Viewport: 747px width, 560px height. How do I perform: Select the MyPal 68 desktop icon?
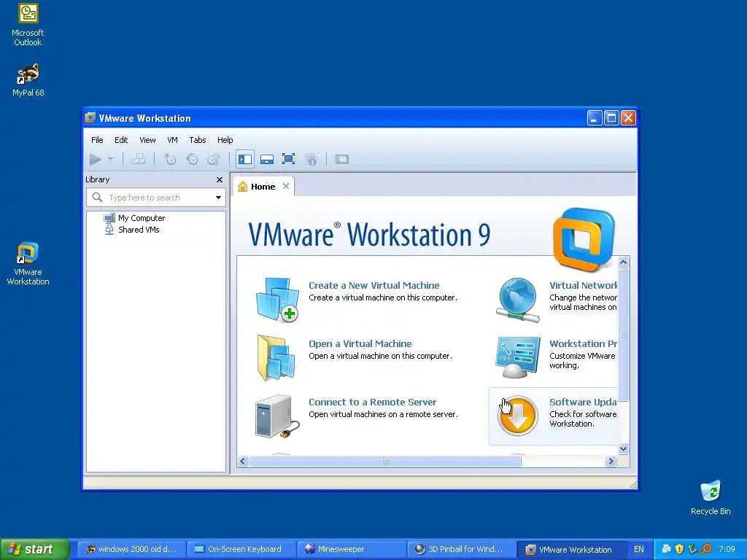[x=28, y=79]
